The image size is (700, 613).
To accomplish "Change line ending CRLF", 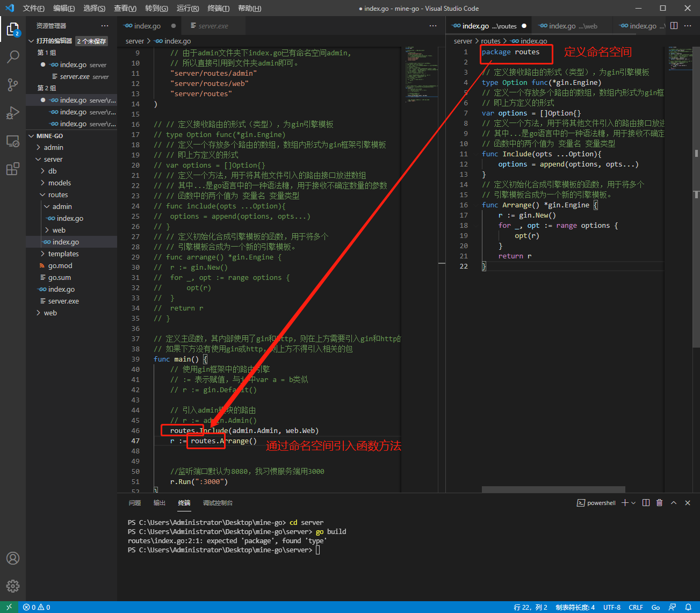I will (x=636, y=607).
